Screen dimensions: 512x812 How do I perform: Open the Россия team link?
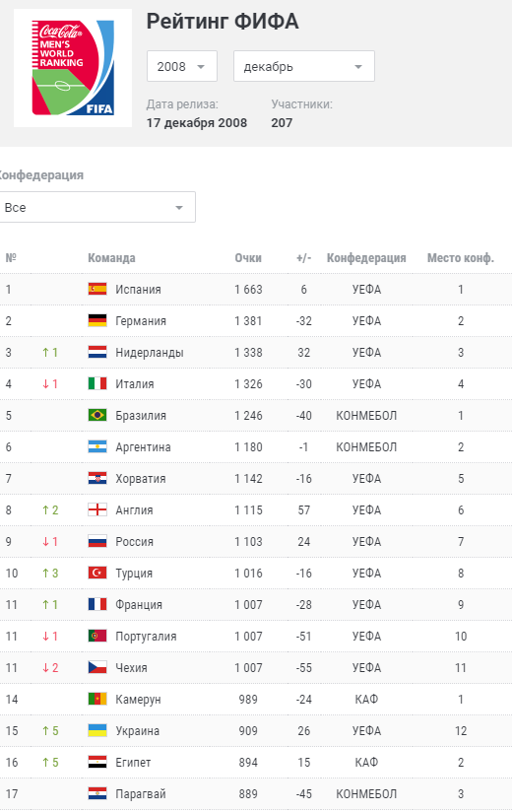pyautogui.click(x=135, y=542)
